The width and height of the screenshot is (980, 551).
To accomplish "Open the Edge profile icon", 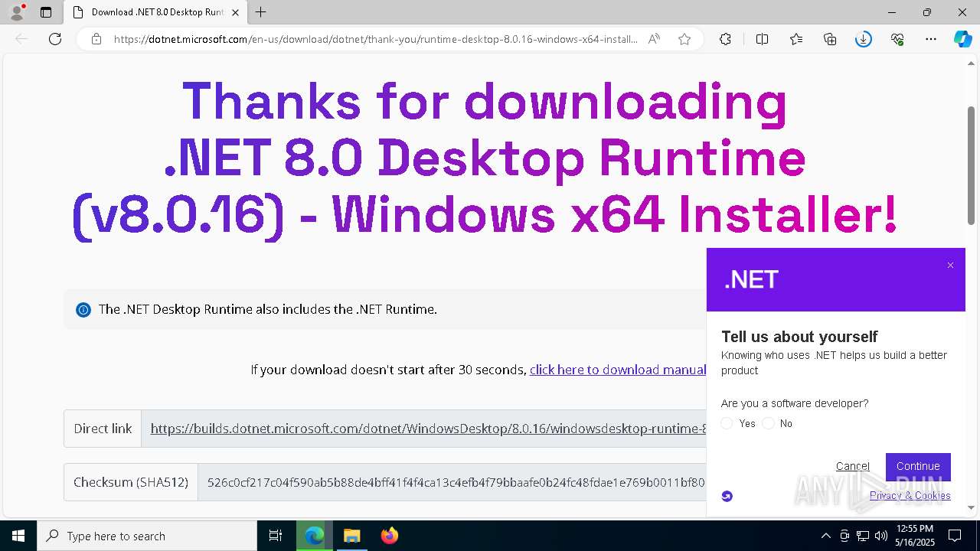I will (x=16, y=12).
